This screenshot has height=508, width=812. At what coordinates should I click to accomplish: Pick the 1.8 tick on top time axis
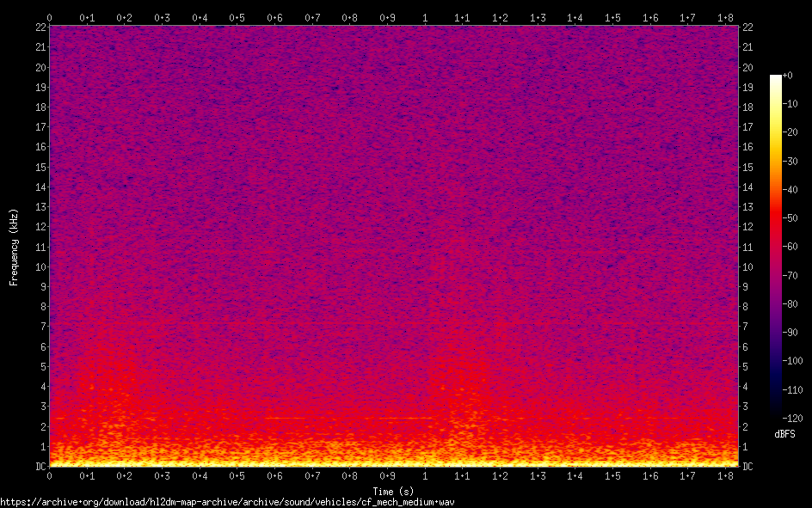(724, 17)
